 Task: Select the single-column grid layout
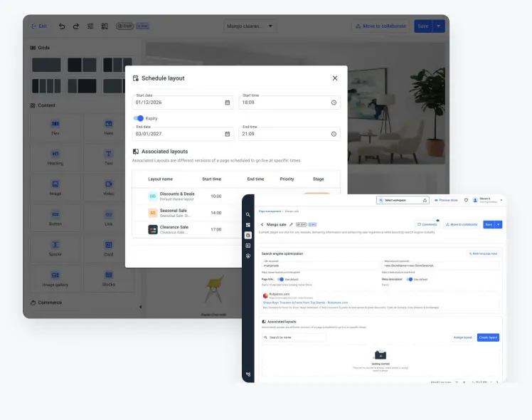(x=46, y=65)
